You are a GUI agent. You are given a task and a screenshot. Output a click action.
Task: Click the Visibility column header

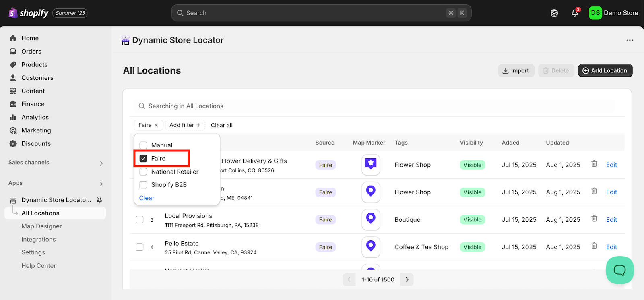[471, 143]
